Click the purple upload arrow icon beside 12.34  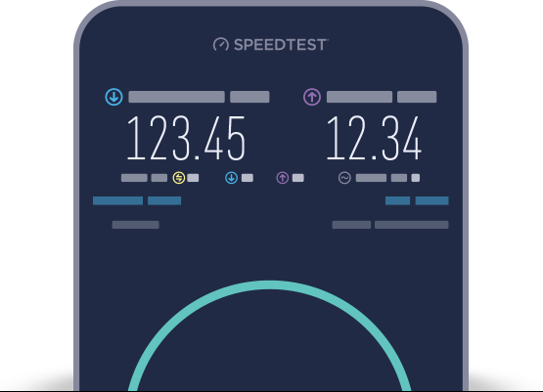pos(312,97)
